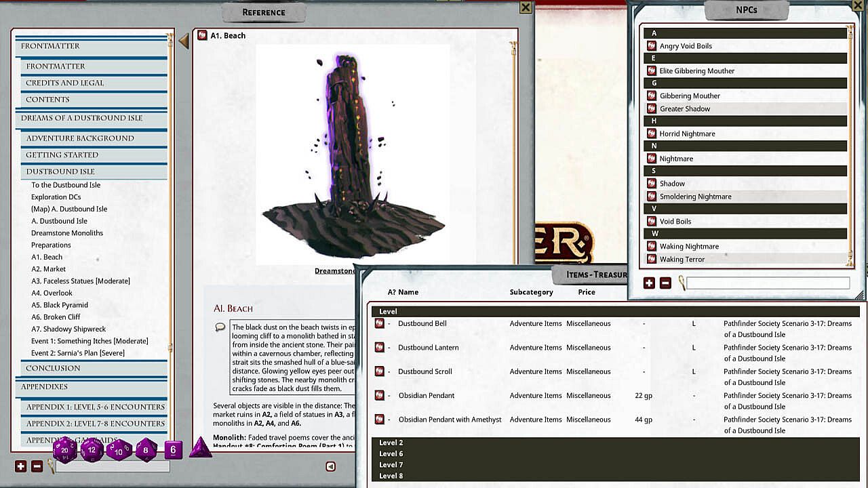Click the speech bubble icon beside the boxed text
The height and width of the screenshot is (488, 868).
point(220,327)
